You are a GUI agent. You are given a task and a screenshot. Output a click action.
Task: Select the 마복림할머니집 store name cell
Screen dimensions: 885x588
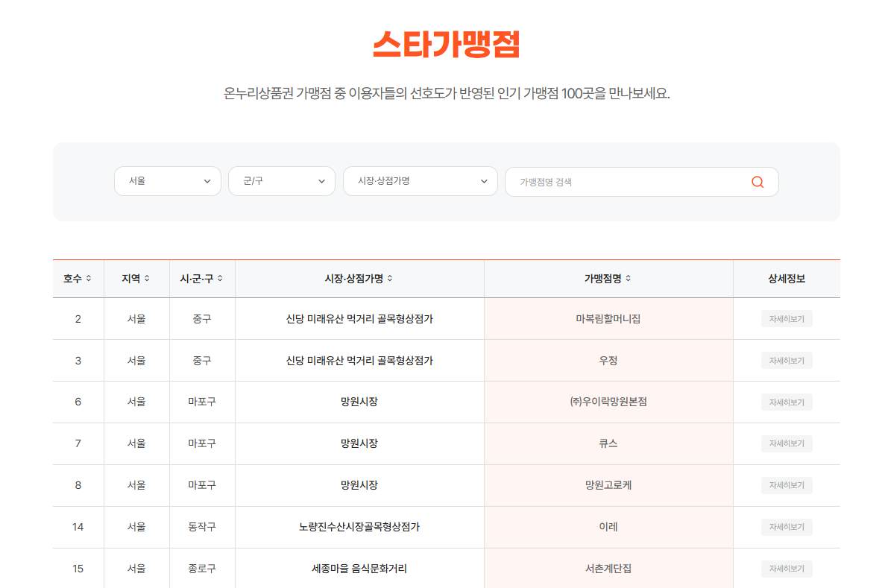608,319
